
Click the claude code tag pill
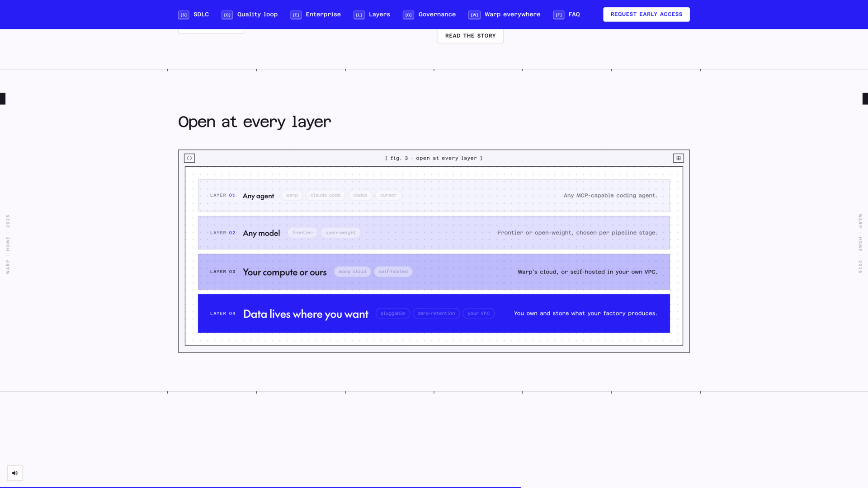click(x=325, y=195)
